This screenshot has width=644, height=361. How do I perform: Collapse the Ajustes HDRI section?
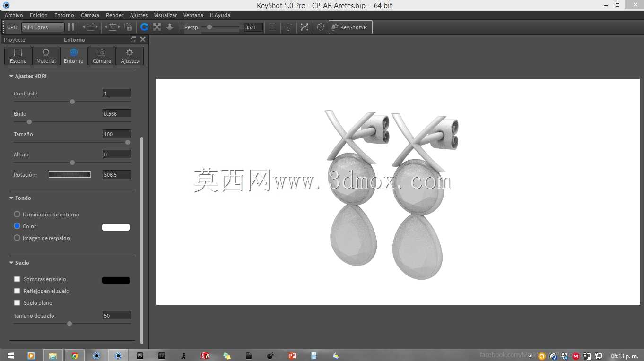(x=11, y=76)
